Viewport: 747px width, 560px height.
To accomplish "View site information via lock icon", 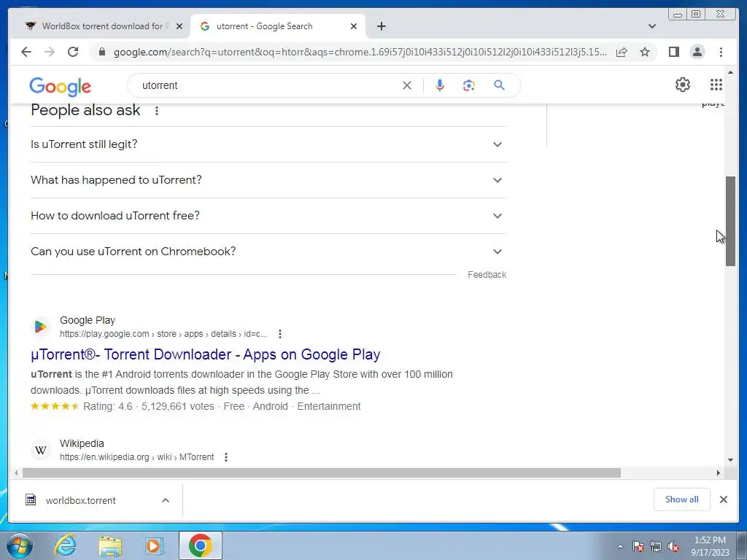I will [x=101, y=52].
